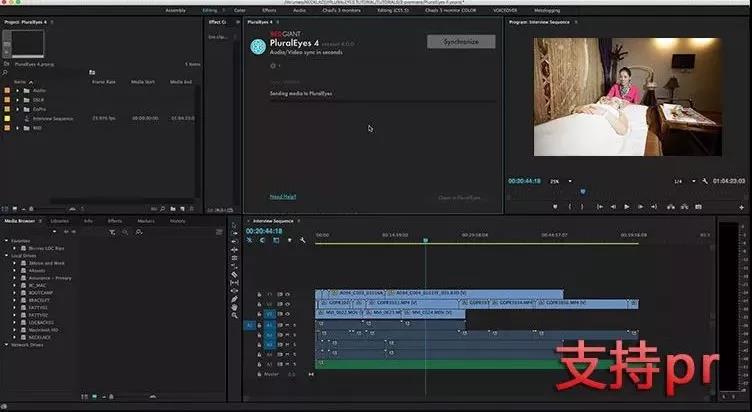Viewport: 752px width, 412px height.
Task: Click the Go to In point button
Action: pos(599,207)
